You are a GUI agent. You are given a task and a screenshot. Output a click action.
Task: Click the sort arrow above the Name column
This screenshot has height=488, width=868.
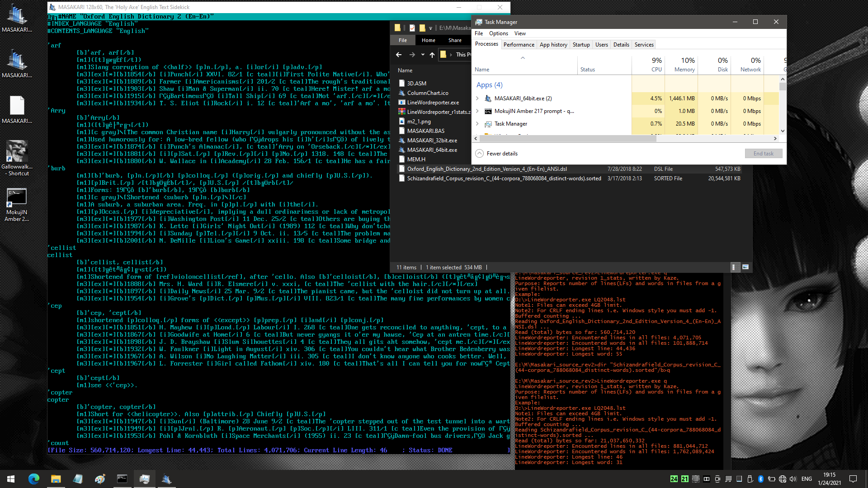[523, 58]
